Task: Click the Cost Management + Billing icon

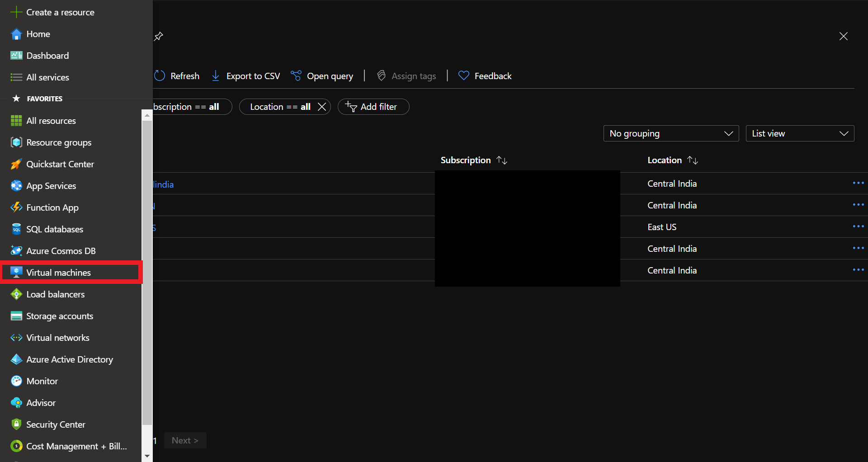Action: tap(16, 446)
